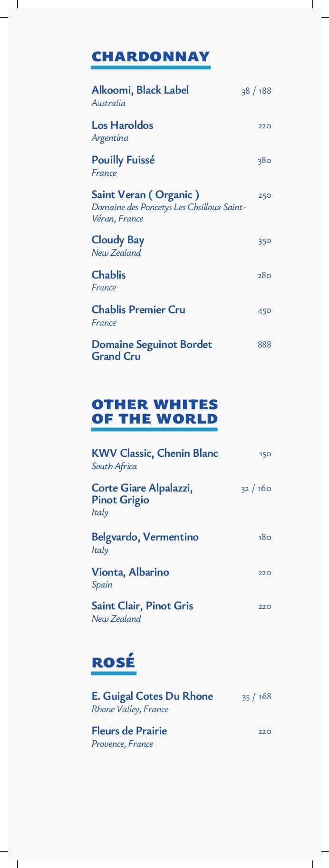Select Saint Clair, Pinot Gris

(x=142, y=606)
